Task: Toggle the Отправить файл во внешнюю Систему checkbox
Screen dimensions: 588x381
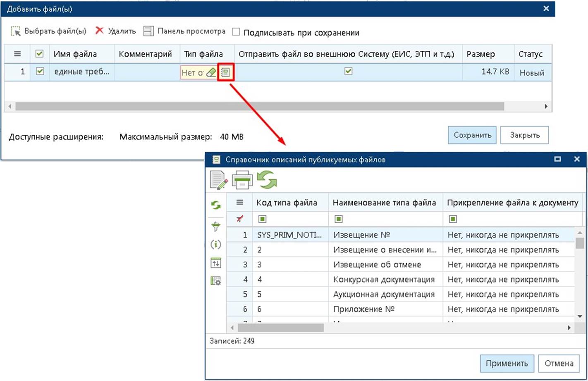Action: [348, 71]
